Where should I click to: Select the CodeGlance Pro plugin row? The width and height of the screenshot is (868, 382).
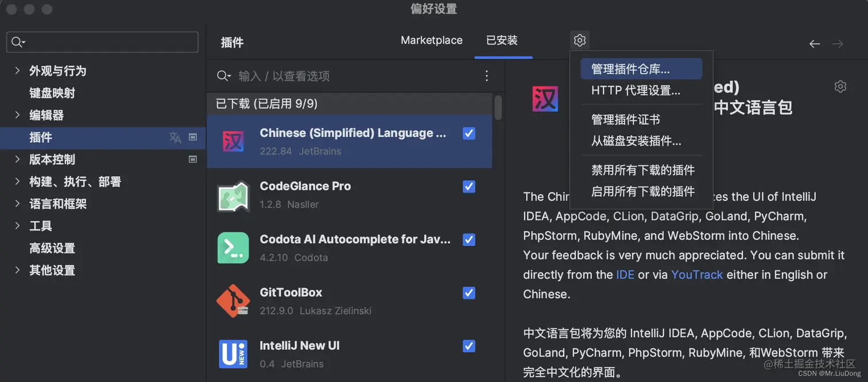(x=350, y=195)
